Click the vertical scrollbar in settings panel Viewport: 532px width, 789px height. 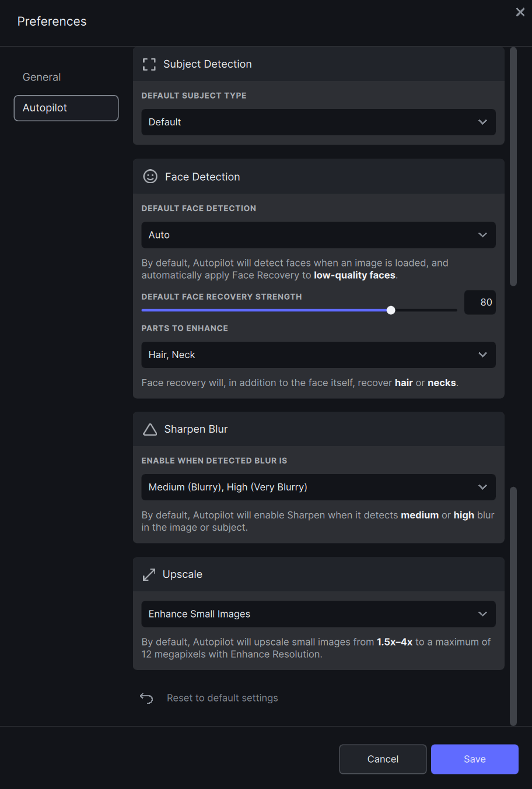click(513, 166)
